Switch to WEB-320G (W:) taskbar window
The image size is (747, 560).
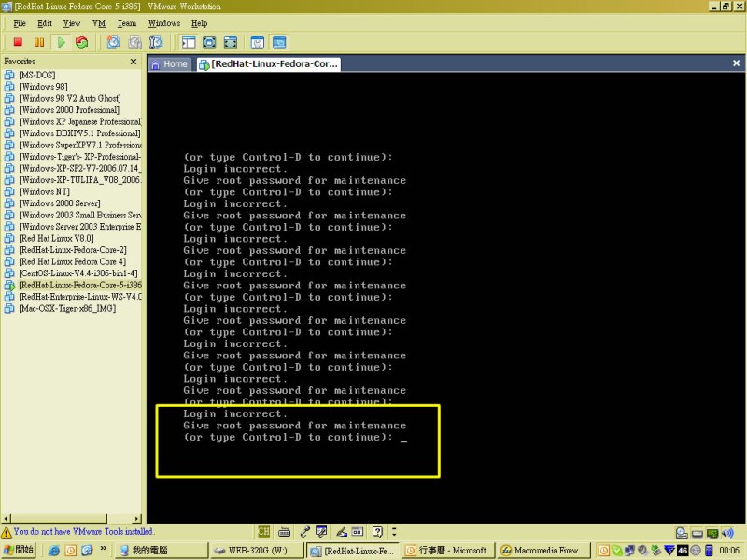point(257,551)
